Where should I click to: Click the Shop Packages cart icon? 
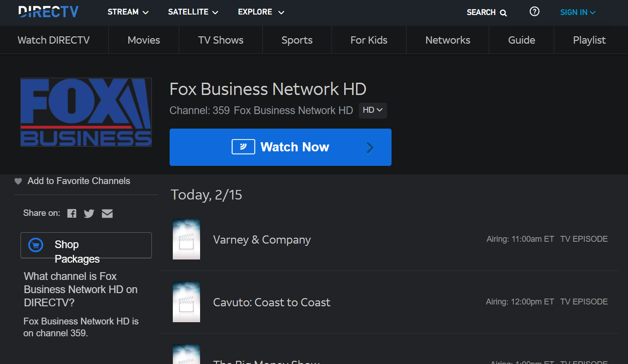click(x=35, y=245)
